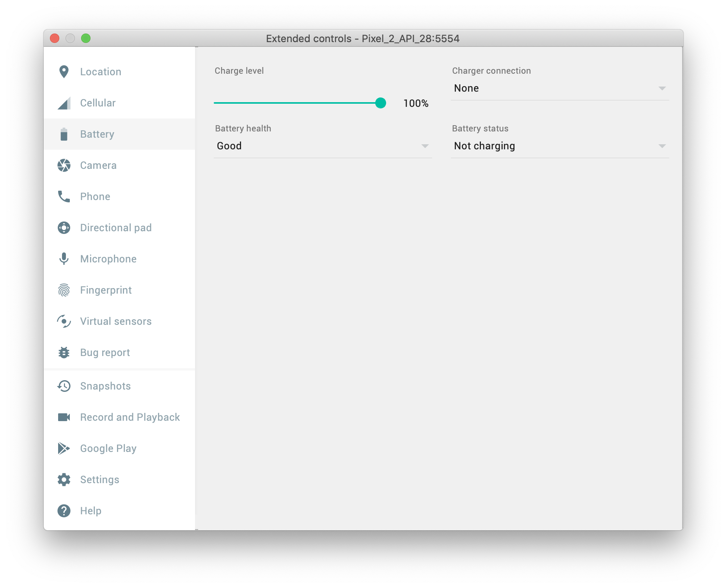Screen dimensions: 727x588
Task: Click the Snapshots history icon
Action: point(64,386)
